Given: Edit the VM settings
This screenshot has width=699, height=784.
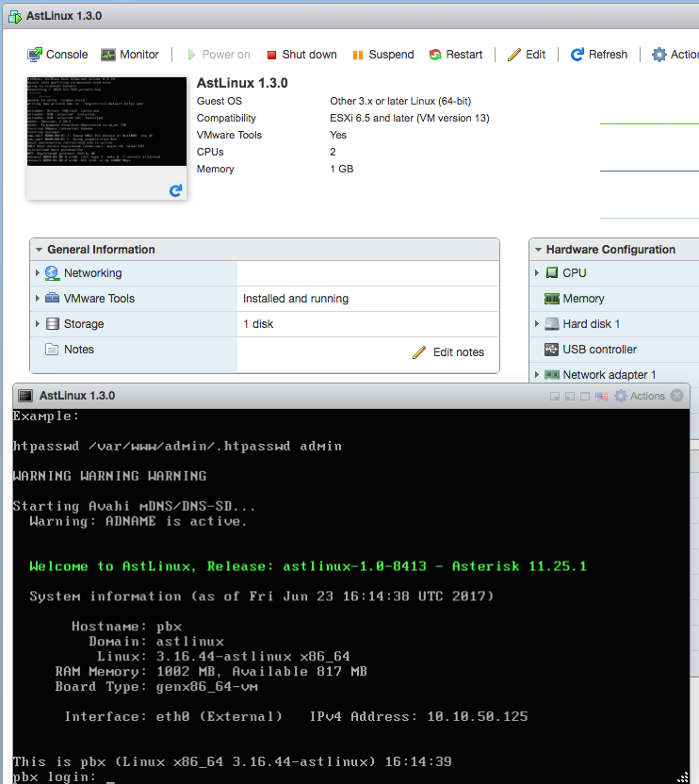Looking at the screenshot, I should pos(527,55).
